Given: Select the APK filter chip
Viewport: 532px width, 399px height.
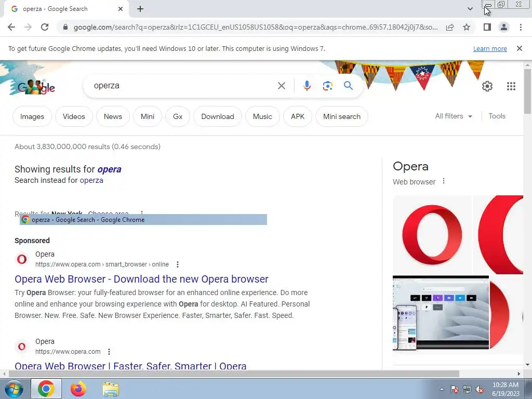Looking at the screenshot, I should (298, 116).
